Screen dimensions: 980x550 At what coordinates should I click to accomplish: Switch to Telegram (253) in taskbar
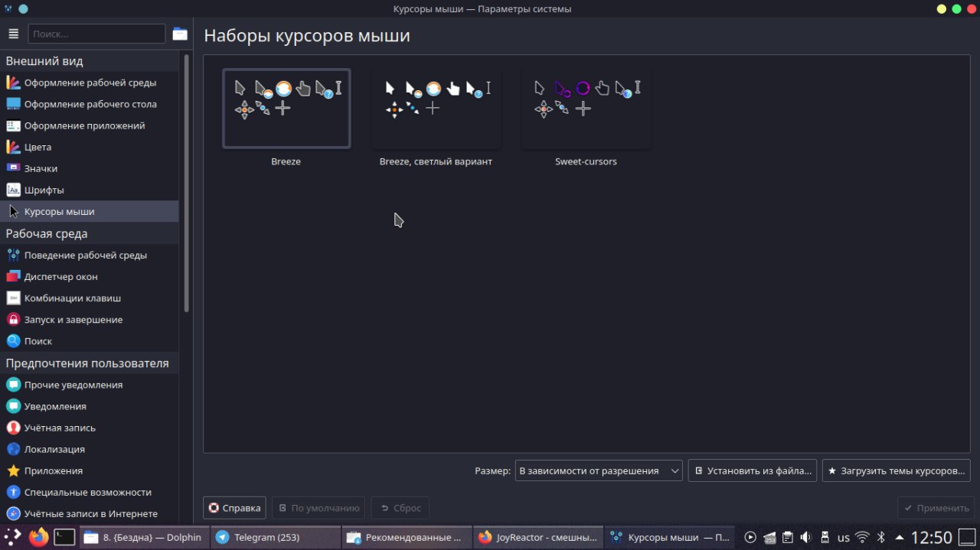coord(276,537)
